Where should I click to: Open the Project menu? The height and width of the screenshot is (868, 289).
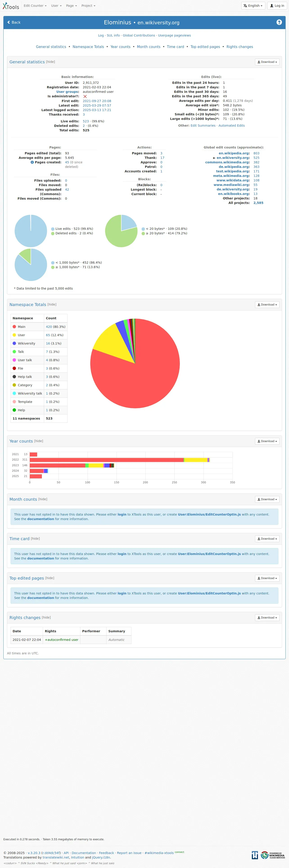pyautogui.click(x=88, y=6)
